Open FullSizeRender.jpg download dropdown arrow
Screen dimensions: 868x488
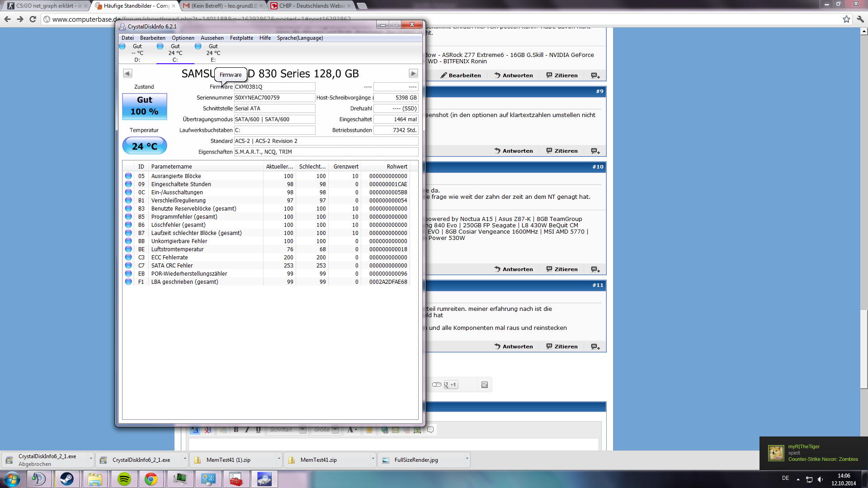(x=467, y=459)
